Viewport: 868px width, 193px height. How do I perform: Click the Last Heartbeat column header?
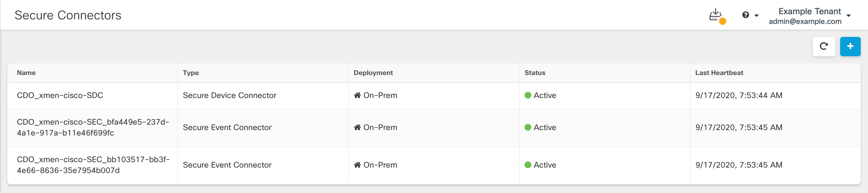pyautogui.click(x=719, y=73)
